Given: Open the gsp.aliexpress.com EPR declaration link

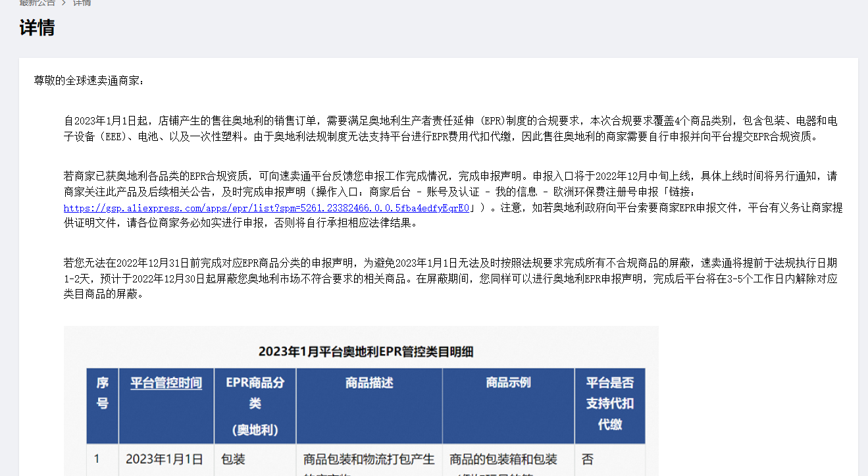Looking at the screenshot, I should tap(267, 208).
